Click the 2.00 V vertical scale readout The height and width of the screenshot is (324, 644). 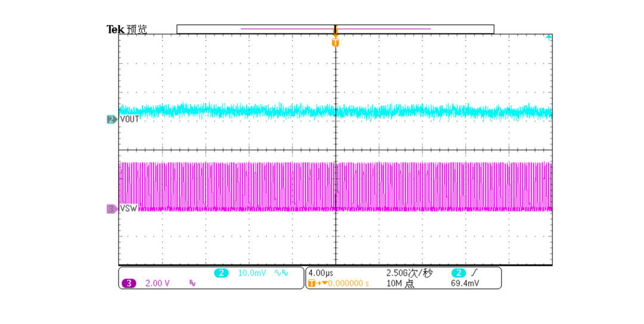pos(157,283)
